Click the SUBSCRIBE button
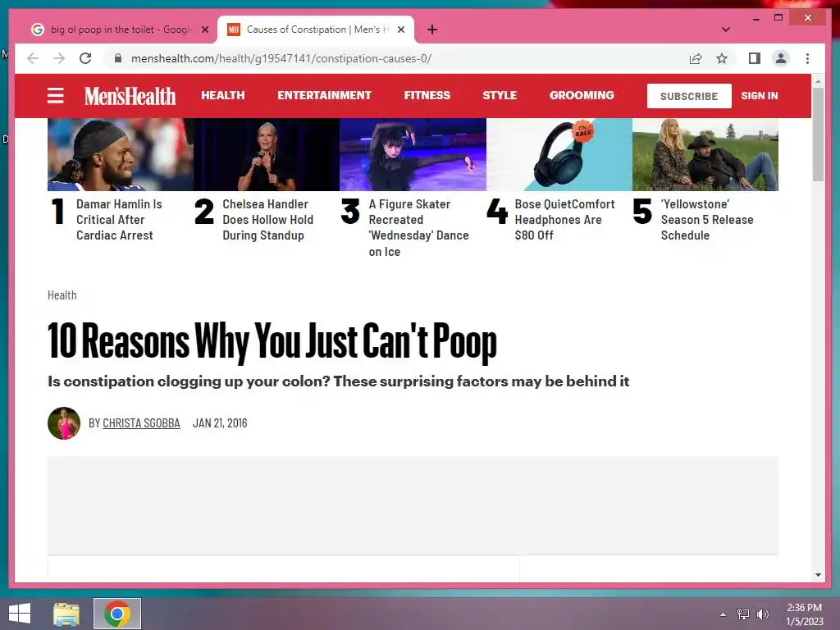 coord(689,96)
